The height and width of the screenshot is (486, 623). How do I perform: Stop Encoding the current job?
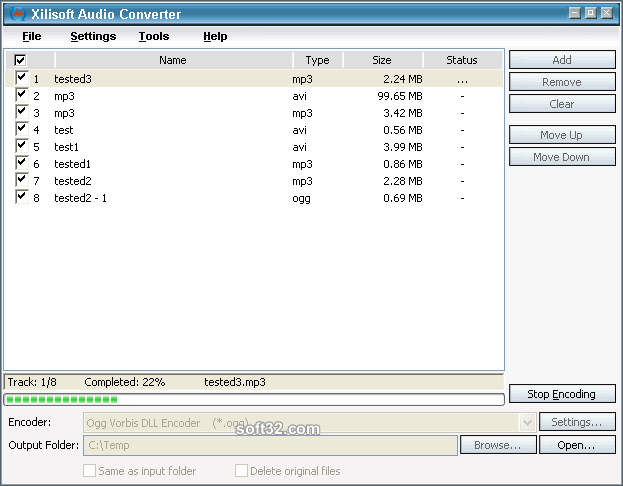562,394
